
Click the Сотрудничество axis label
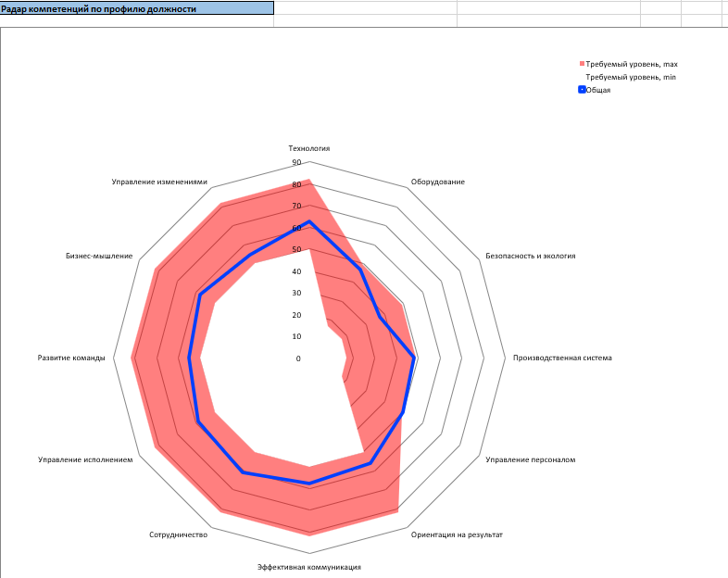[x=178, y=534]
